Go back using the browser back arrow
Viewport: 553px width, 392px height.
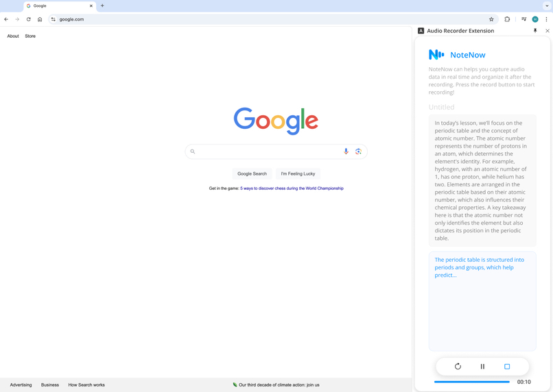[6, 19]
